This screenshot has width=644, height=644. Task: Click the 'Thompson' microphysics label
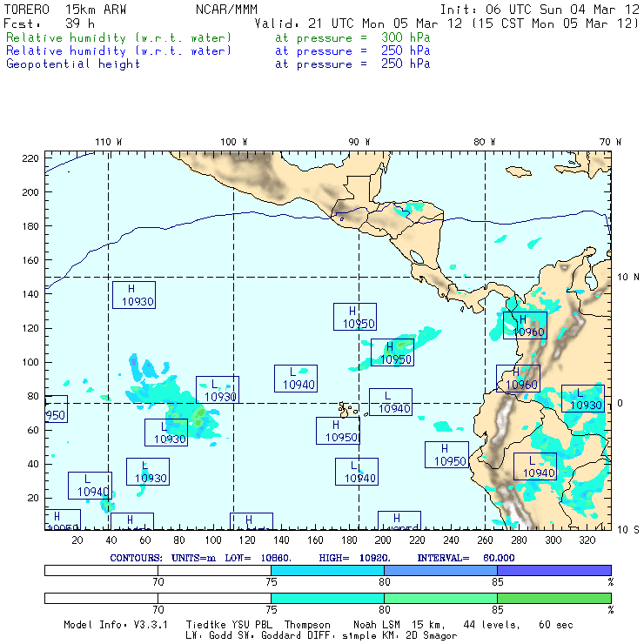click(x=307, y=625)
